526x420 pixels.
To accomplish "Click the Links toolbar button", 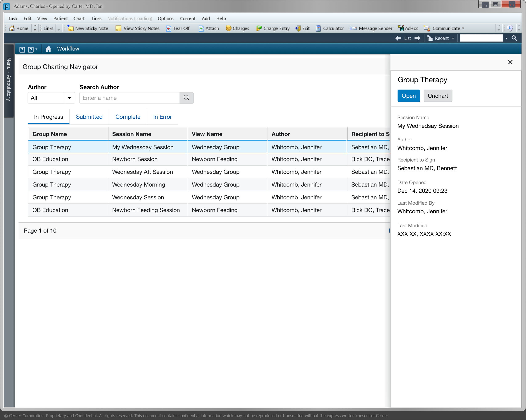I will pos(48,28).
